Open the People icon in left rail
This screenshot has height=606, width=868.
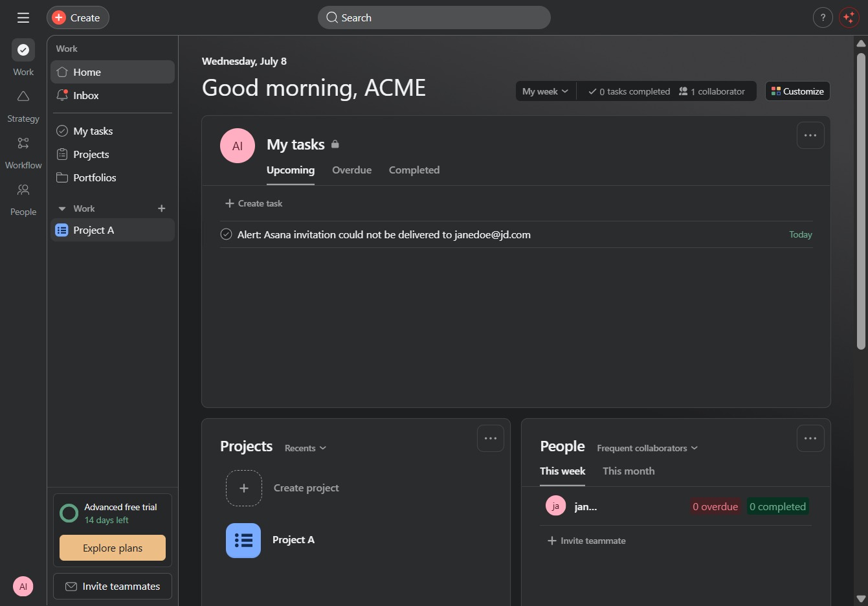[23, 190]
